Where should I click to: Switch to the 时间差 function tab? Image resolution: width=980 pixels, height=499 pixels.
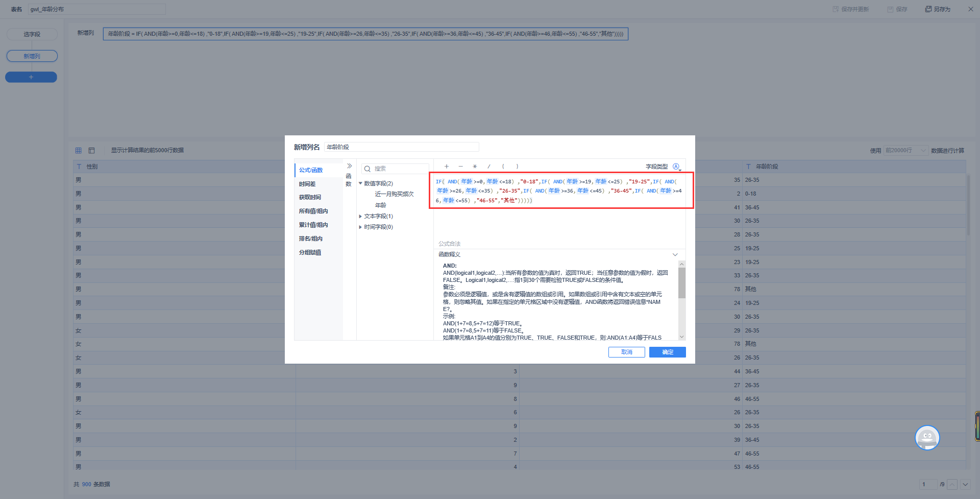(x=307, y=184)
